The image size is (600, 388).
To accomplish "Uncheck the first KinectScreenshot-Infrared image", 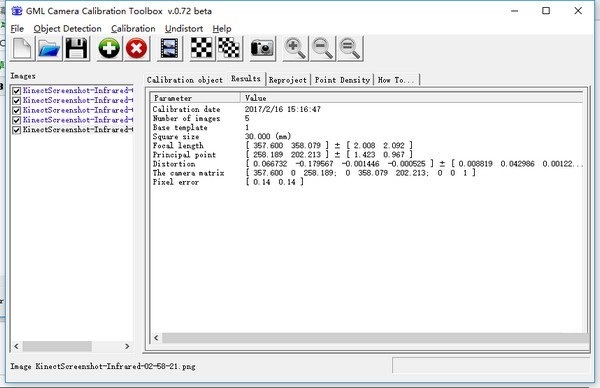I will 16,91.
